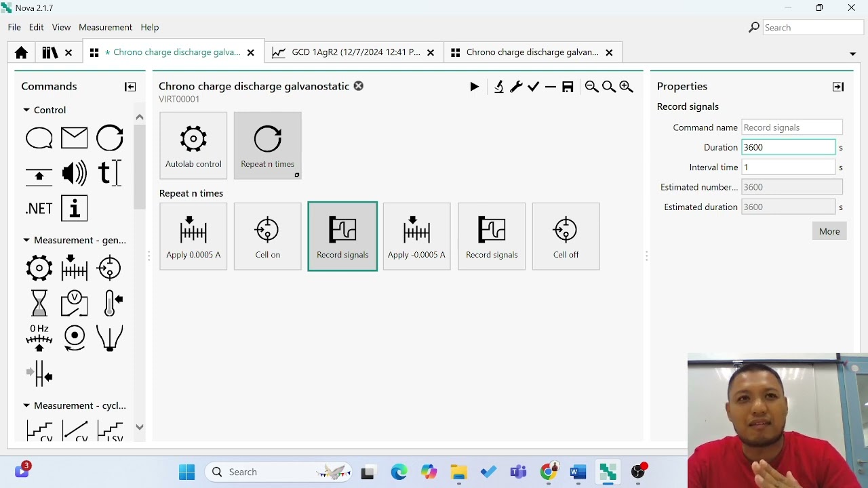Open the tab list dropdown arrow
The height and width of the screenshot is (488, 868).
tap(852, 54)
